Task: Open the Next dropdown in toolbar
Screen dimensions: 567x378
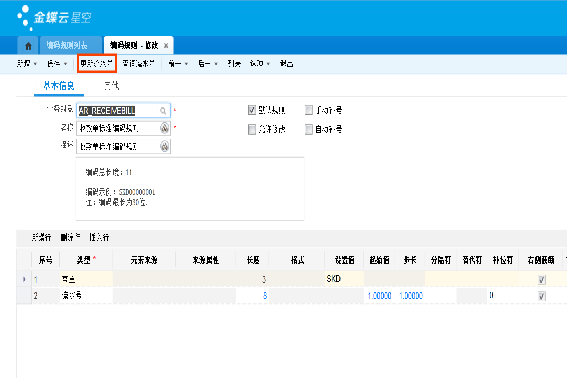Action: point(208,64)
